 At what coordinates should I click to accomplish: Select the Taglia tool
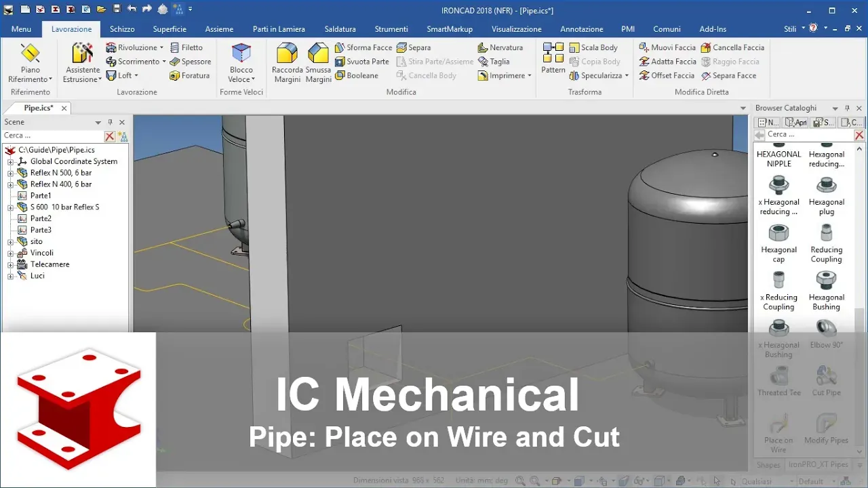(494, 62)
